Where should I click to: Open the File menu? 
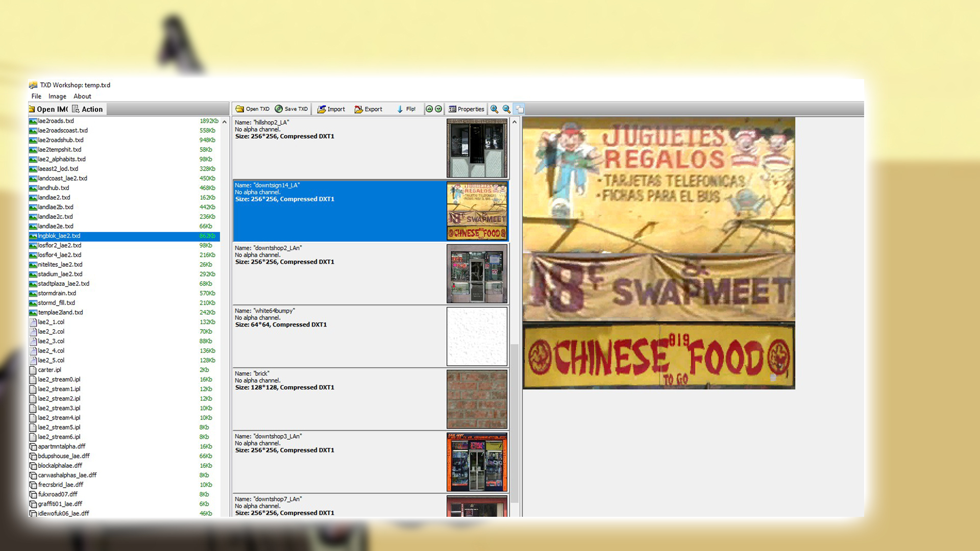(36, 96)
